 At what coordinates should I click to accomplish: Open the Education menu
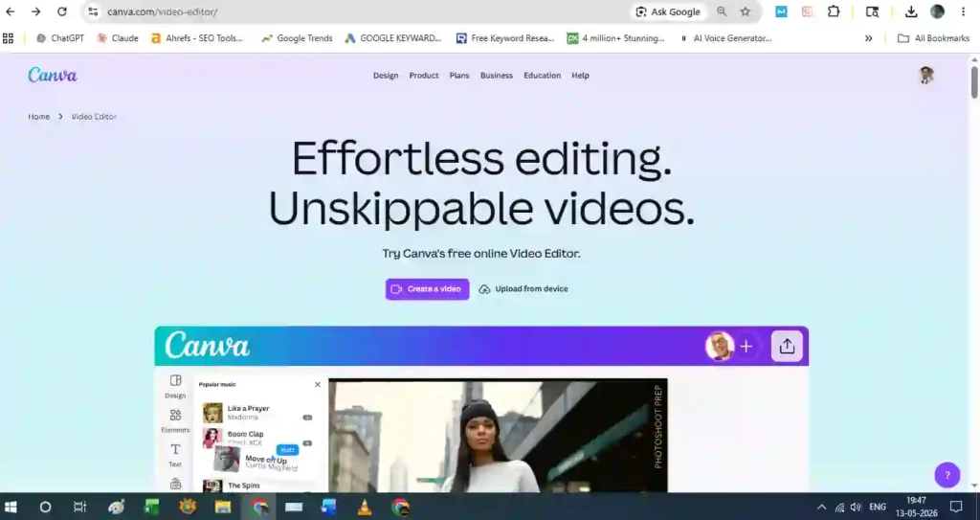(x=542, y=75)
